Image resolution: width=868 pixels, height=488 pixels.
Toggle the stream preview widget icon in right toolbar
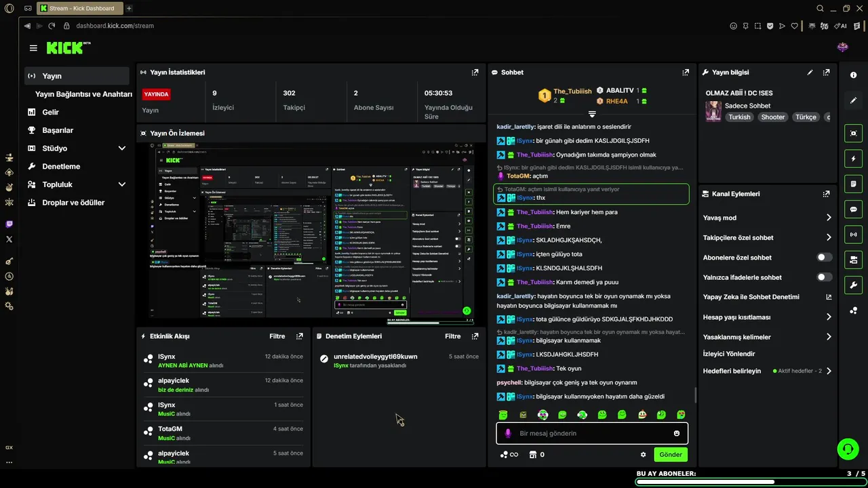(x=853, y=134)
